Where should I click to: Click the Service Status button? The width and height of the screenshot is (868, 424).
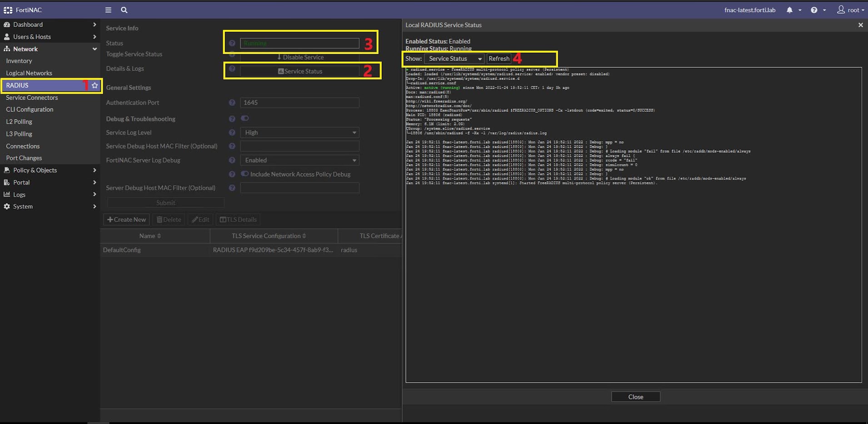(299, 71)
